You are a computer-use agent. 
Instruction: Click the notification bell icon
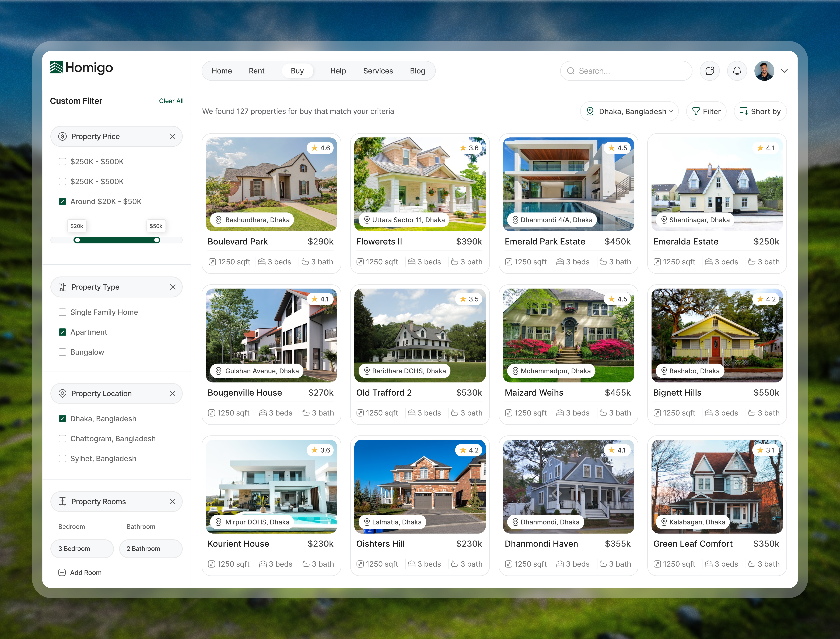coord(737,71)
